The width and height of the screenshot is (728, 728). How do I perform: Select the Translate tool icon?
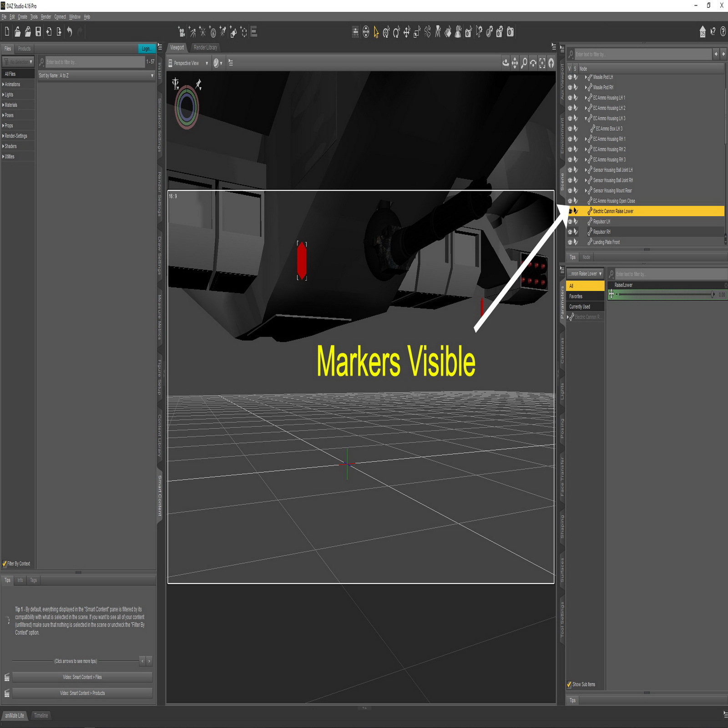406,32
